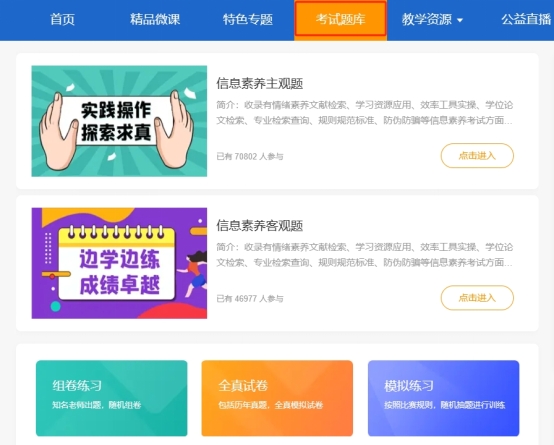This screenshot has width=554, height=445.
Task: Click the 主观题 description text
Action: pyautogui.click(x=365, y=113)
